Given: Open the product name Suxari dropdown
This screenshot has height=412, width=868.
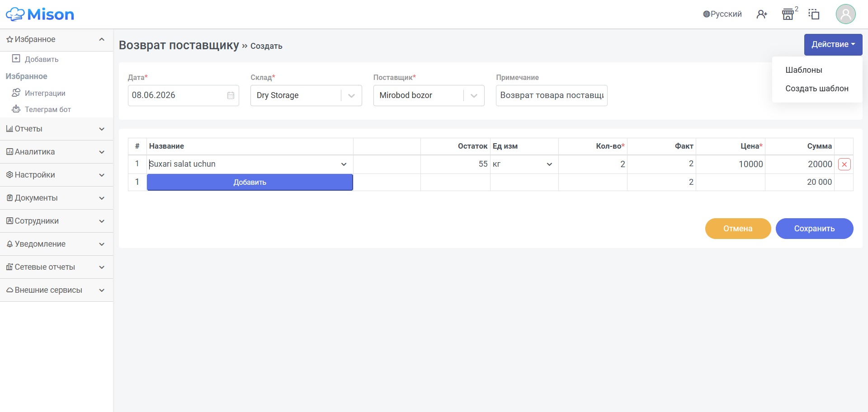Looking at the screenshot, I should coord(249,164).
